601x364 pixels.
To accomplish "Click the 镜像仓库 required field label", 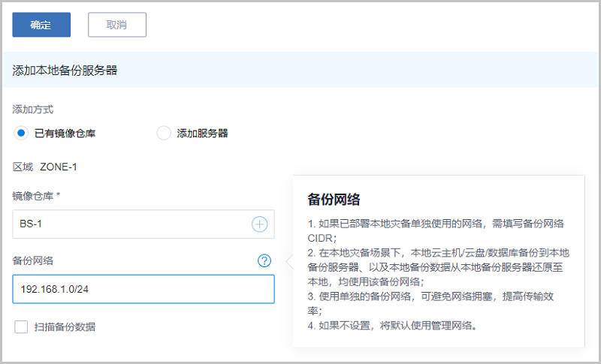I will (x=36, y=195).
